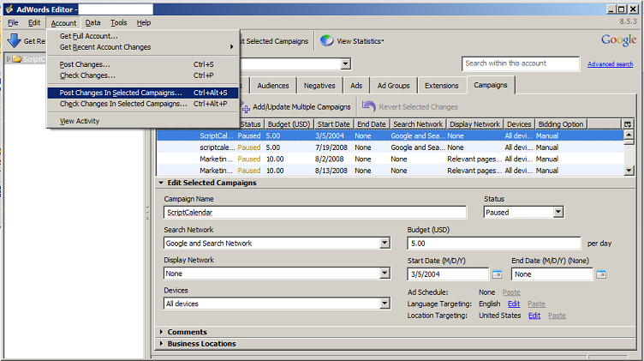Click the Advanced search link
Viewport: 644px width, 361px height.
pyautogui.click(x=610, y=64)
